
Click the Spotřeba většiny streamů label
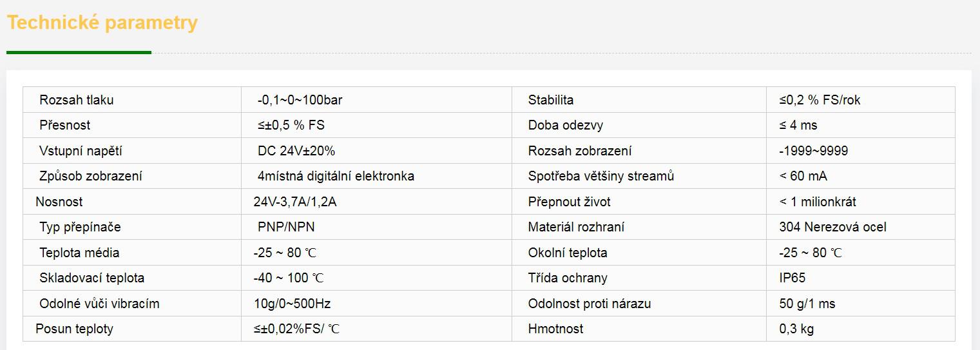pos(600,176)
